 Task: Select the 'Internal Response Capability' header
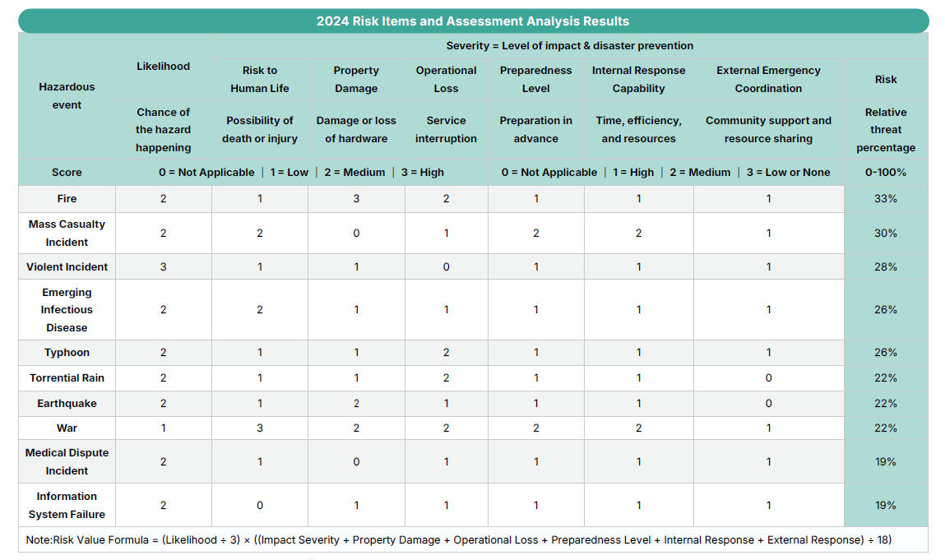pyautogui.click(x=638, y=79)
